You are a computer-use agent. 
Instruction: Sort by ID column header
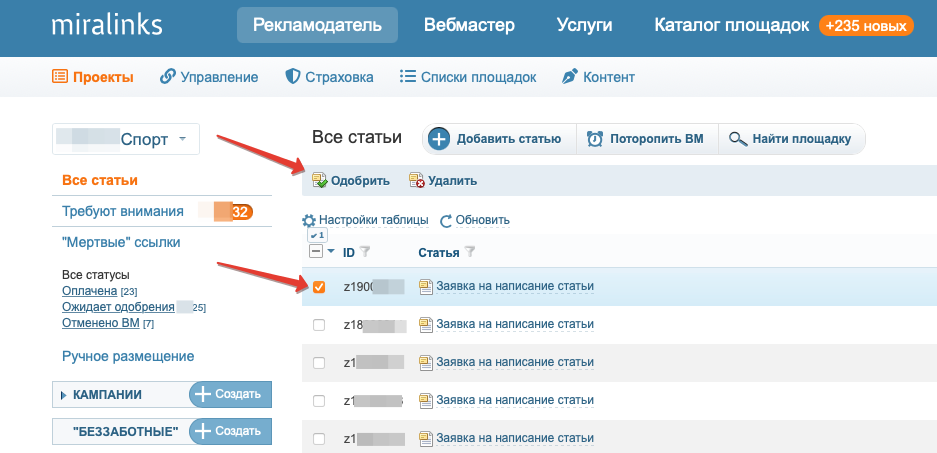[x=348, y=253]
